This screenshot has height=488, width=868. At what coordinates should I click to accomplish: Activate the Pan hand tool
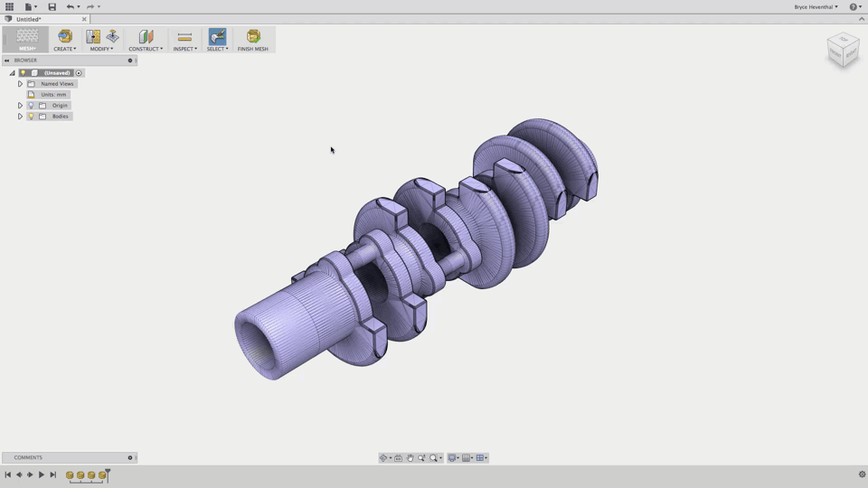410,457
